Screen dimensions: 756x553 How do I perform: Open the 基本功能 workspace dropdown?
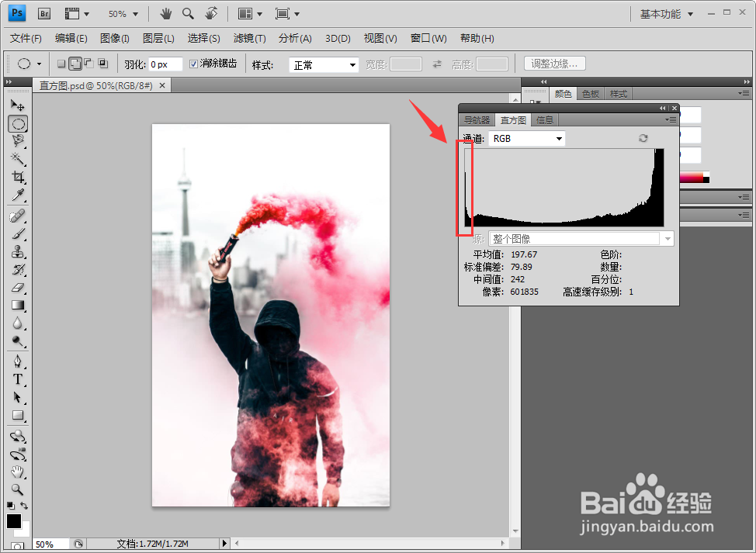666,14
